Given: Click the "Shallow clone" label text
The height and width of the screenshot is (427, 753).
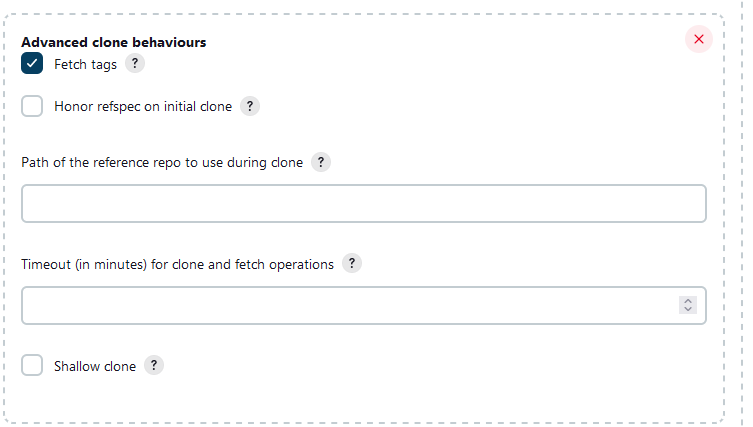Looking at the screenshot, I should [x=94, y=366].
